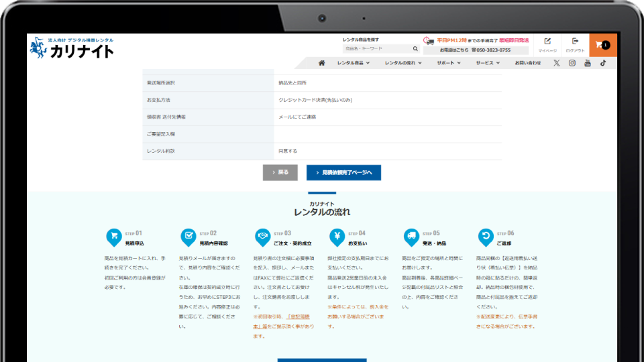This screenshot has width=644, height=362.
Task: Click the ご要望記入欄 row label
Action: point(160,134)
